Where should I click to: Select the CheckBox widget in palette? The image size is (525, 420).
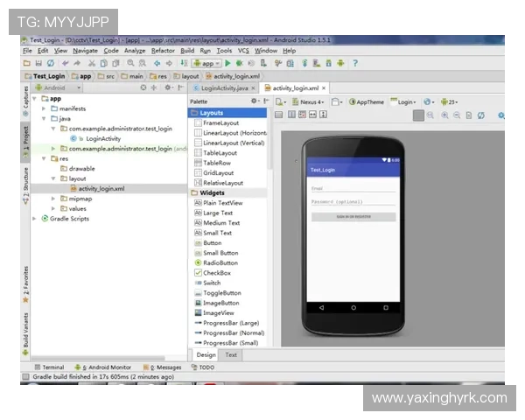click(x=217, y=273)
